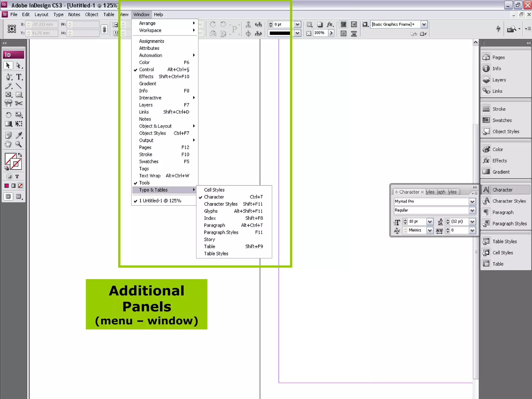Open the Myriad Pro font family dropdown
The image size is (532, 399).
coord(472,202)
